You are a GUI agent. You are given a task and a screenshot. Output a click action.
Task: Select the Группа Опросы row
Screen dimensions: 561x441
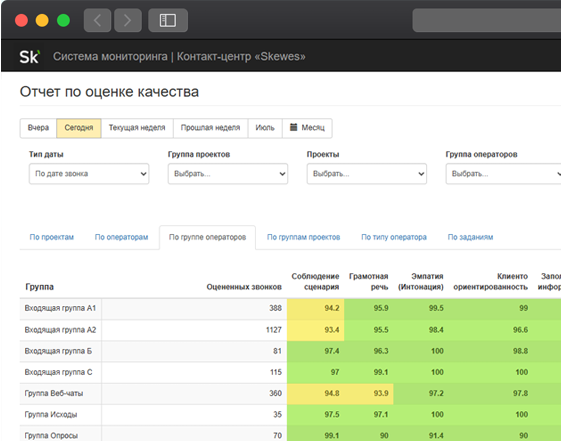[x=290, y=434]
